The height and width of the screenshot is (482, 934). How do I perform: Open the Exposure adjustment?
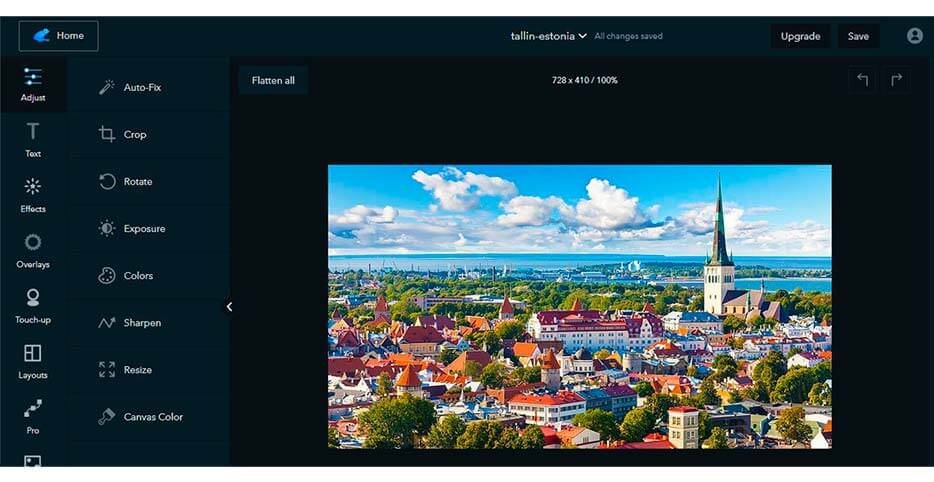(x=143, y=229)
